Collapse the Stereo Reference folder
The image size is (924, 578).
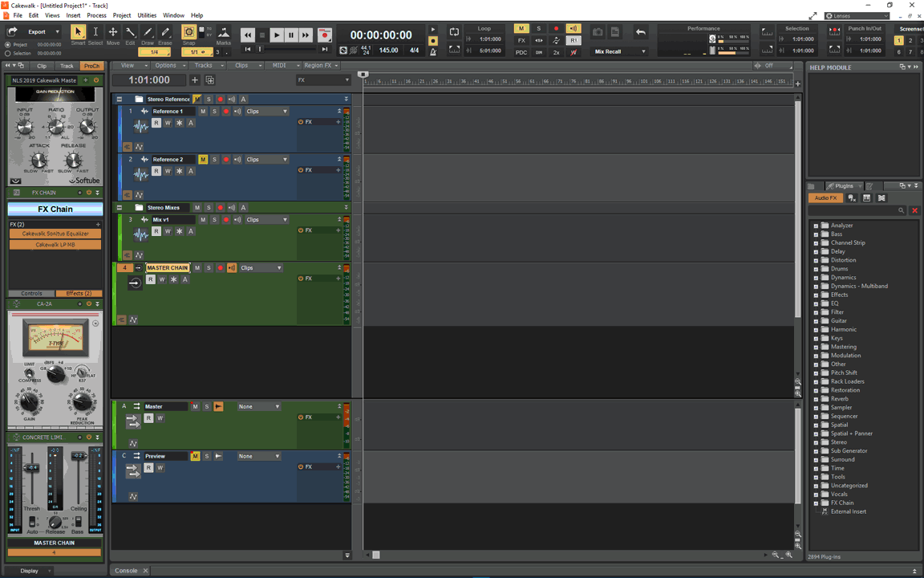(x=120, y=99)
